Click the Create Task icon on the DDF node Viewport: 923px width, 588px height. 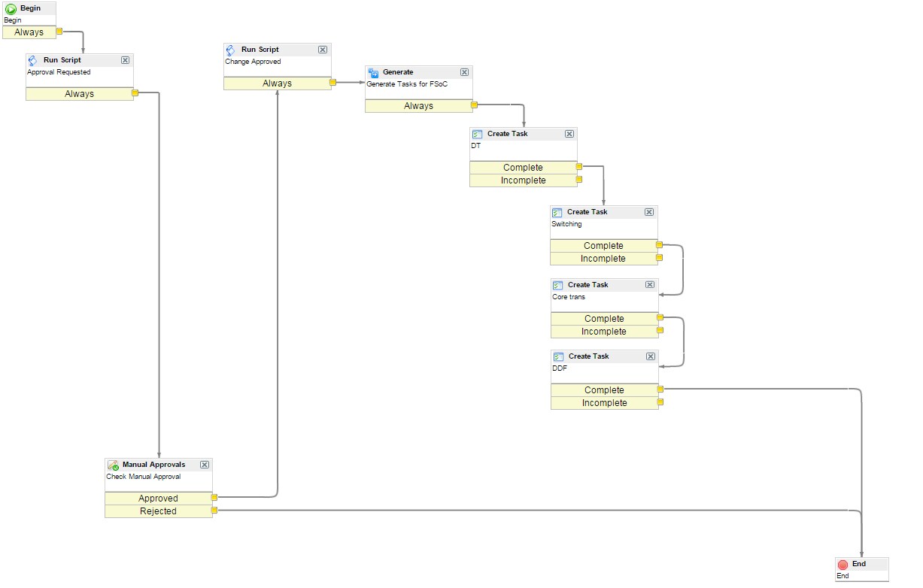(558, 356)
